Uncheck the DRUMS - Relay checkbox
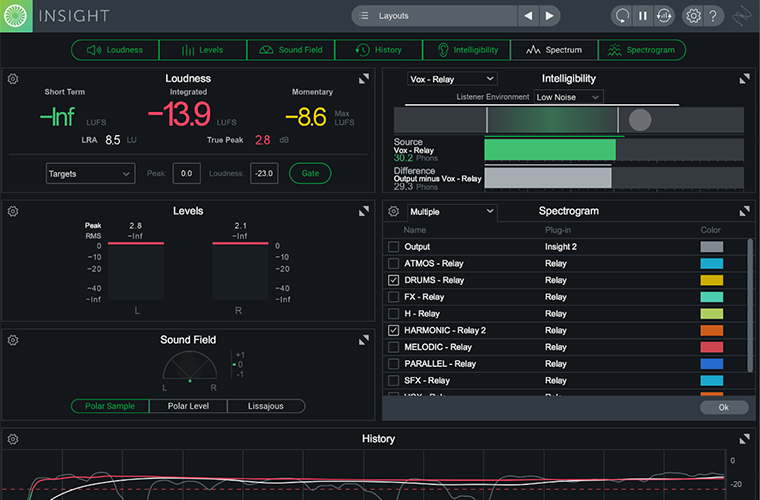760x500 pixels. tap(393, 281)
